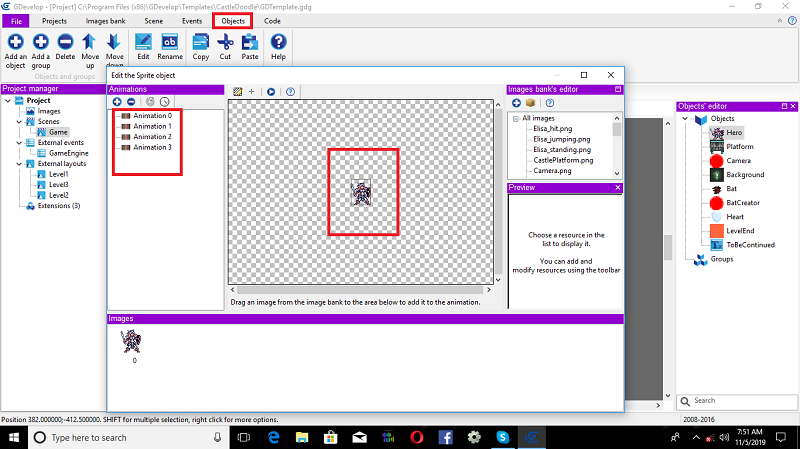Add a new animation with the plus icon
Viewport: 800px width, 449px height.
pyautogui.click(x=117, y=102)
